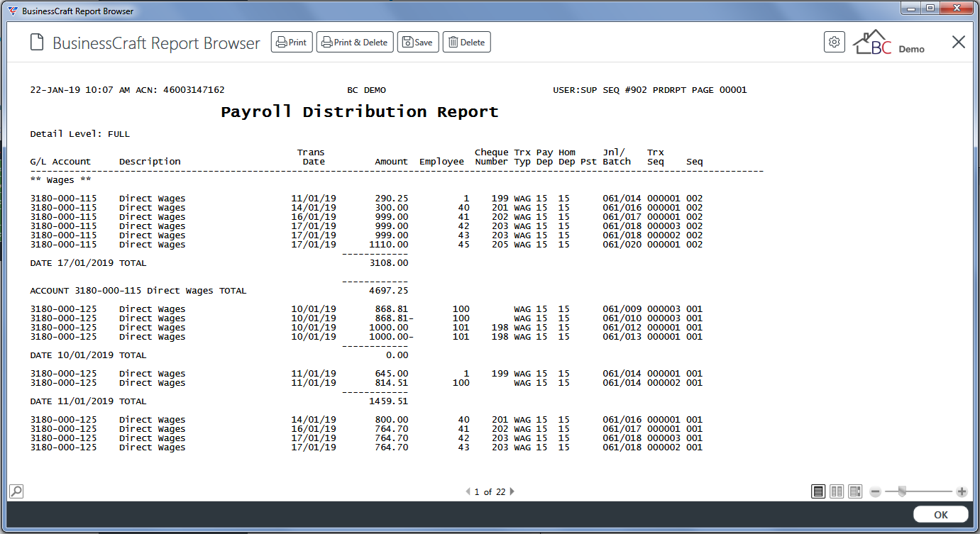Click the account total 4697.25
Screen dimensions: 980x534
coord(389,291)
